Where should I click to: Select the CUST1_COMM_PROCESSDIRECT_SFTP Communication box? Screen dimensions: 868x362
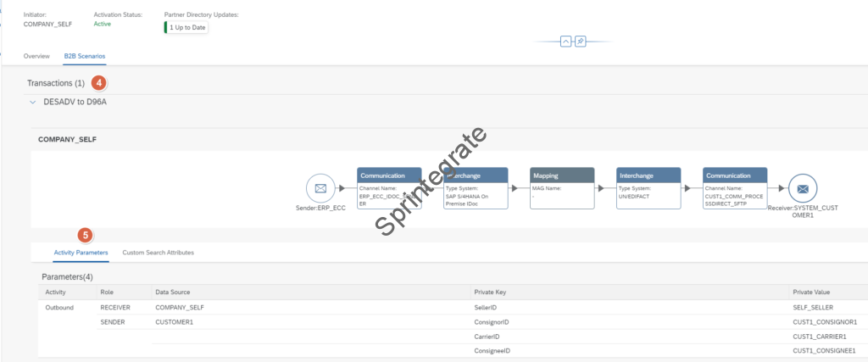click(735, 188)
